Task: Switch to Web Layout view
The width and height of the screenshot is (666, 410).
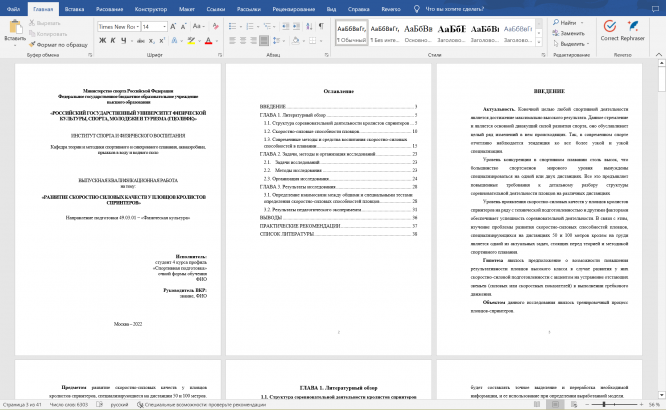Action: pyautogui.click(x=574, y=404)
